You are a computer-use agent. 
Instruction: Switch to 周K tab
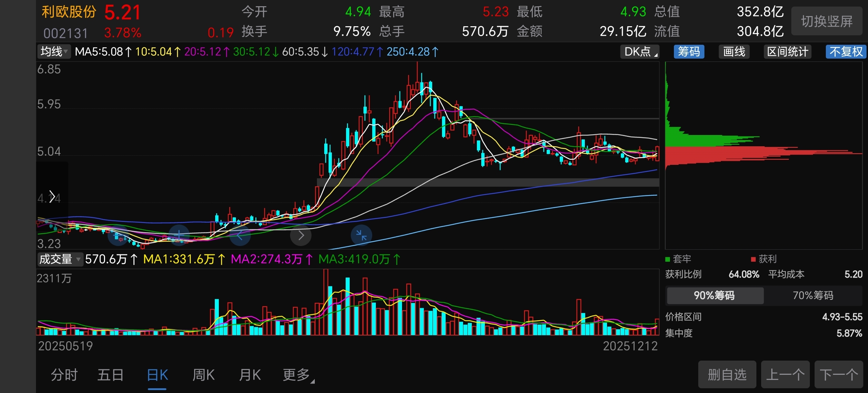(x=204, y=375)
